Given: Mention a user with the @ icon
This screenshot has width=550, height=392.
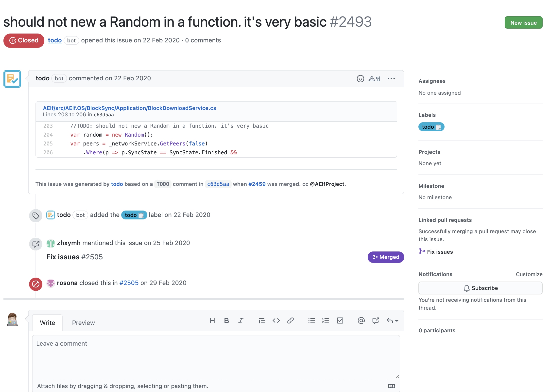Looking at the screenshot, I should click(x=361, y=321).
